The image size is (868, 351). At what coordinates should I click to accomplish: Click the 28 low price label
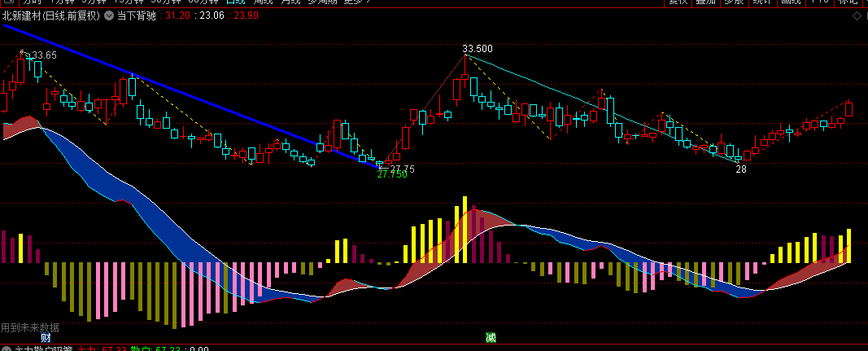pos(740,169)
